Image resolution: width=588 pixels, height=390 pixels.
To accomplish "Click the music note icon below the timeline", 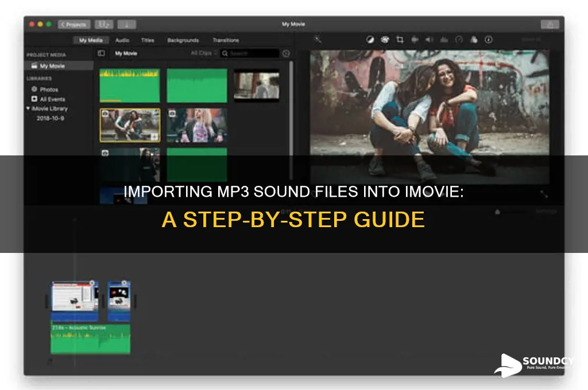I will (x=49, y=361).
